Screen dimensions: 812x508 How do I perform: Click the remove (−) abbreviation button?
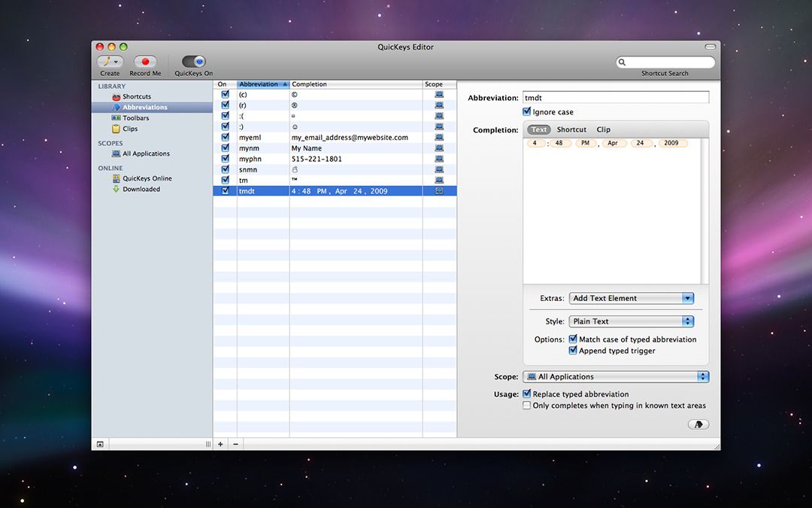(x=235, y=444)
